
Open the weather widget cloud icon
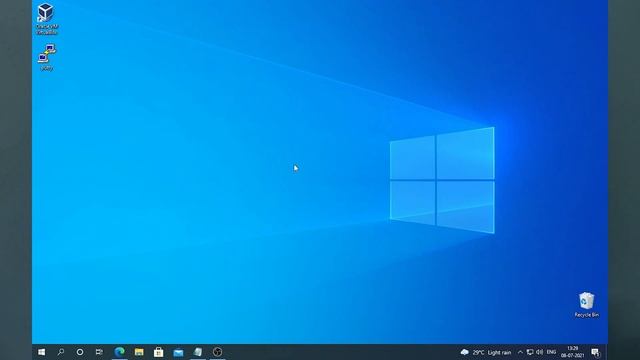464,352
